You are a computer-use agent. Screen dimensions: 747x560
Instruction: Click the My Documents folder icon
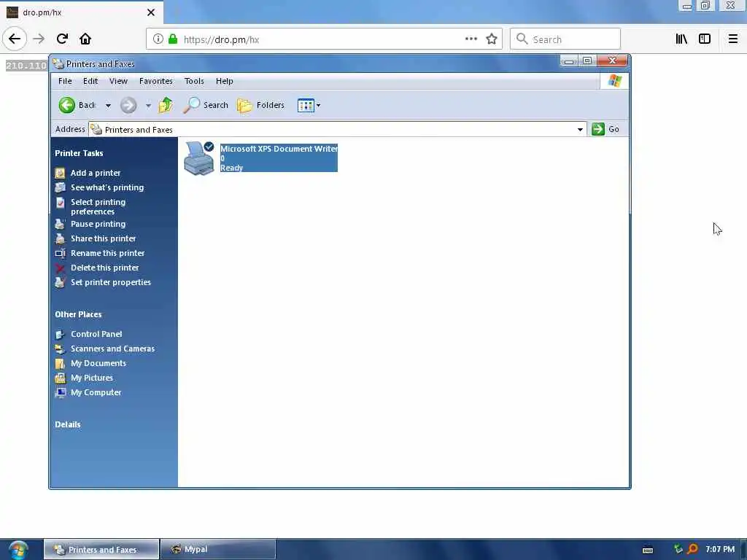coord(60,364)
